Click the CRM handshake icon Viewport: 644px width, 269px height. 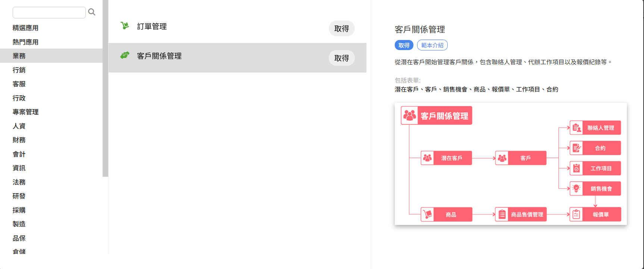coord(125,55)
